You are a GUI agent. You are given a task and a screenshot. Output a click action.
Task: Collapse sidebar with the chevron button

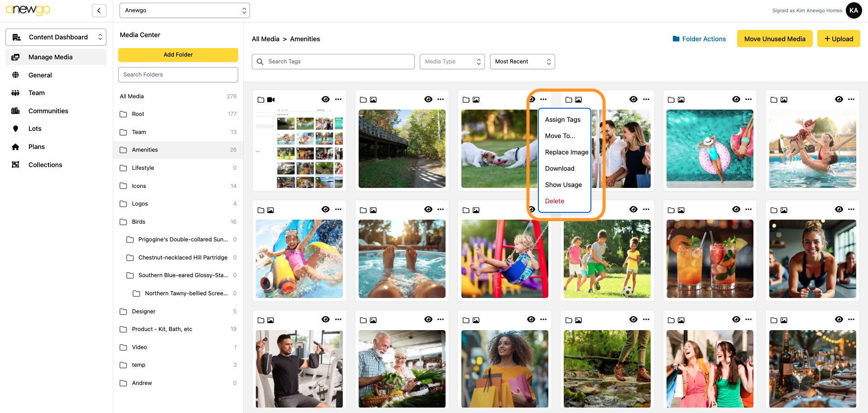click(x=99, y=10)
